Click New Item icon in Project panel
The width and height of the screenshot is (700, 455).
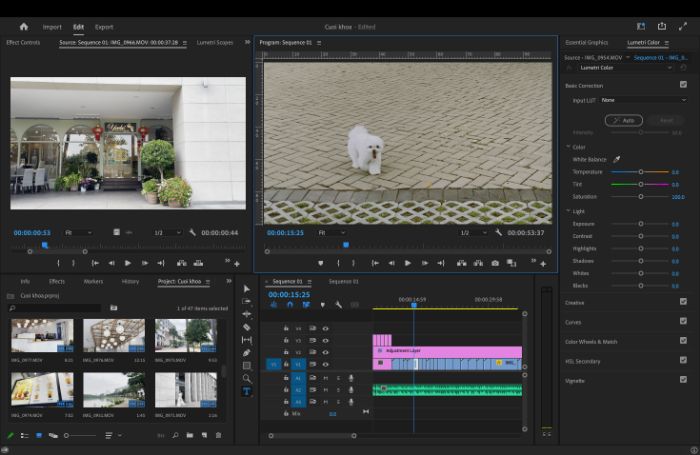204,435
